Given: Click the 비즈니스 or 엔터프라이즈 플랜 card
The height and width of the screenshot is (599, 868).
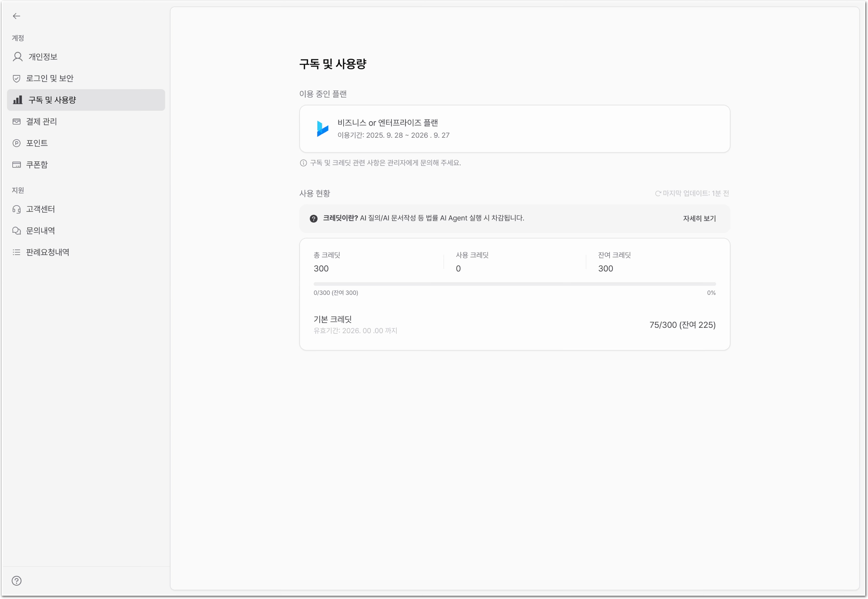Looking at the screenshot, I should point(515,129).
